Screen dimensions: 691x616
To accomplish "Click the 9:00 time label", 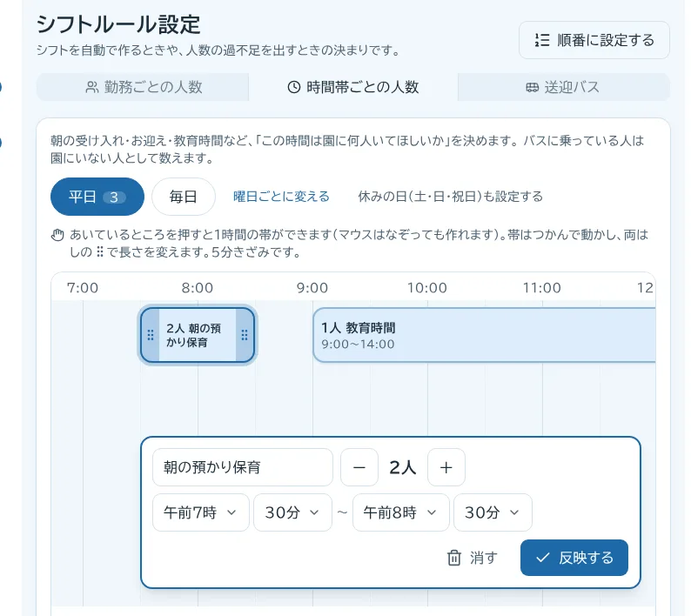I will (x=312, y=288).
